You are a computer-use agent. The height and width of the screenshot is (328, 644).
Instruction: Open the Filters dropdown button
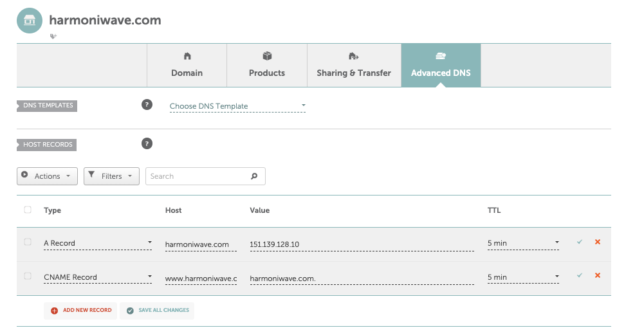pyautogui.click(x=112, y=176)
